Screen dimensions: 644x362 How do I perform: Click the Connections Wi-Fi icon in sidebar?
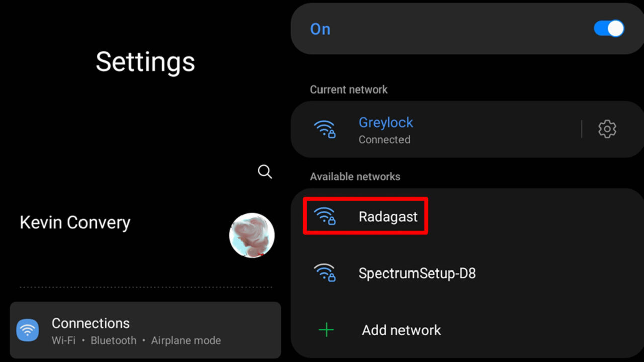pos(27,330)
